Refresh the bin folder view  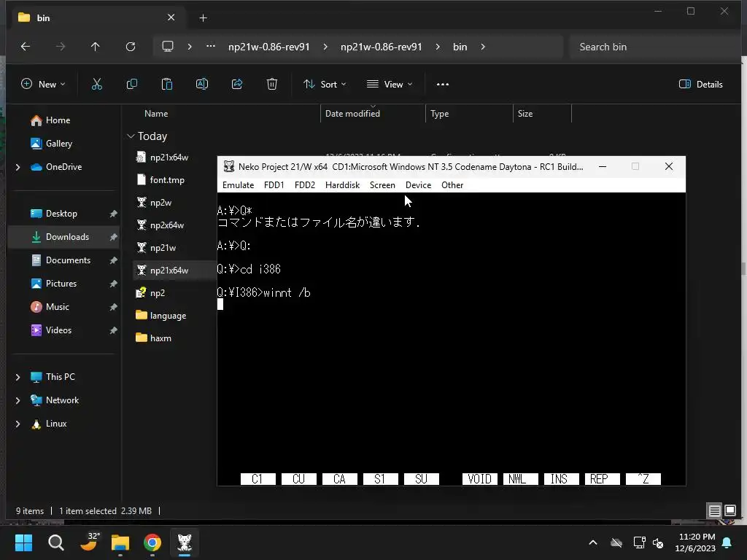click(x=131, y=47)
